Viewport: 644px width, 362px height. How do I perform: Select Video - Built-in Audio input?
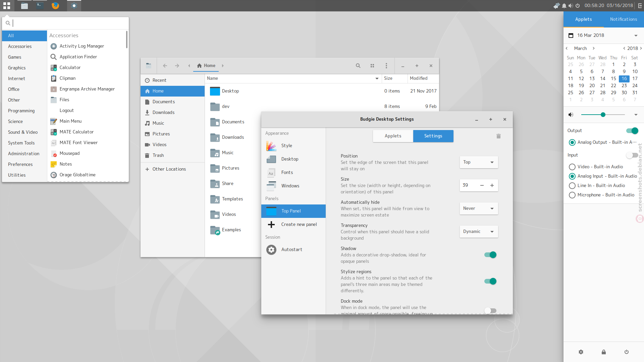tap(572, 167)
